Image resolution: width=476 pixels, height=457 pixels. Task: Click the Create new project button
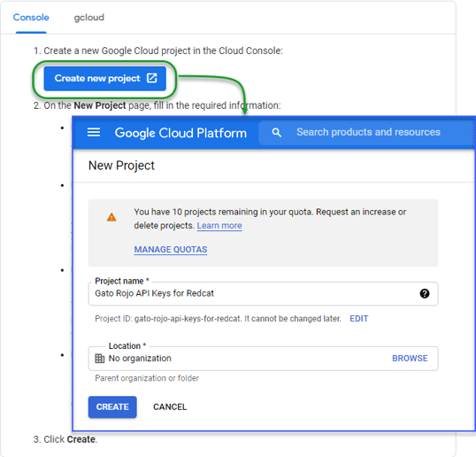tap(104, 79)
